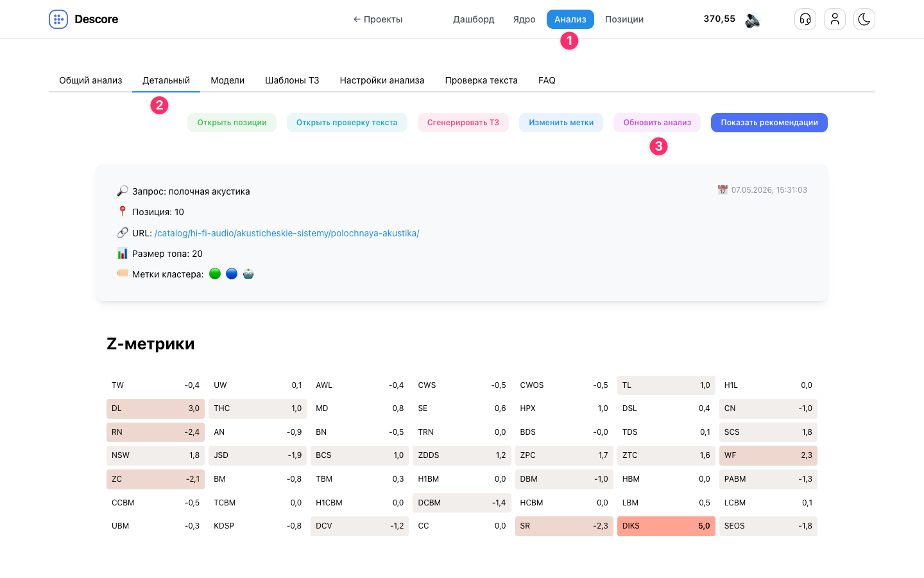Click the WF metric cell
924x578 pixels.
[x=768, y=455]
